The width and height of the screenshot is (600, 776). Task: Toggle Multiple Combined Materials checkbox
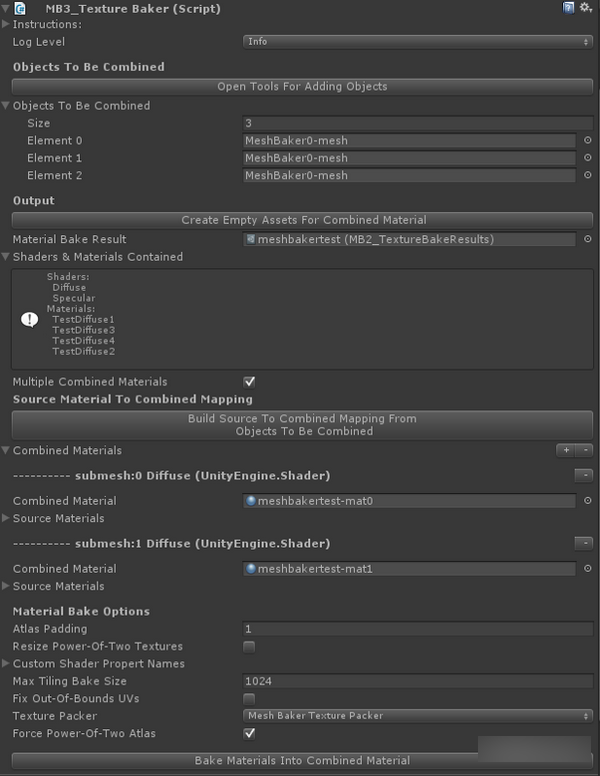point(250,382)
